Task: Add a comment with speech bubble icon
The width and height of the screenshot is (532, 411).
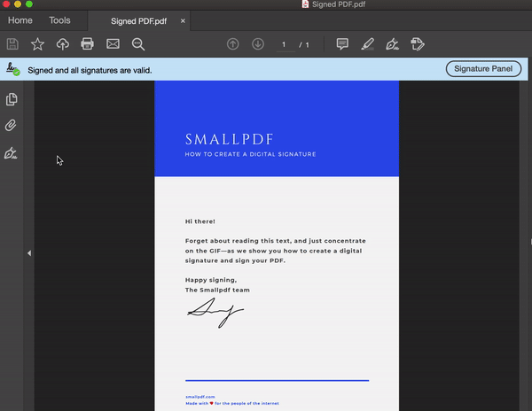Action: [x=342, y=44]
